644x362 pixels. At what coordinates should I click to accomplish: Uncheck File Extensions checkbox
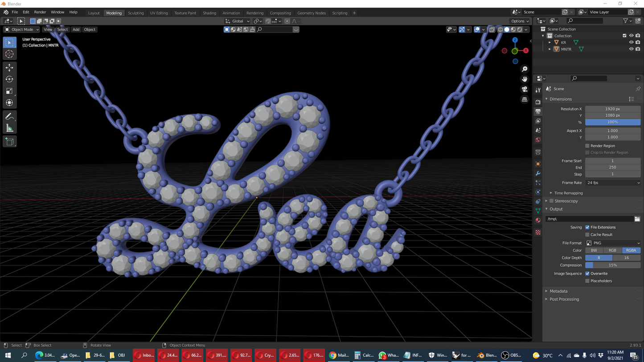[587, 227]
